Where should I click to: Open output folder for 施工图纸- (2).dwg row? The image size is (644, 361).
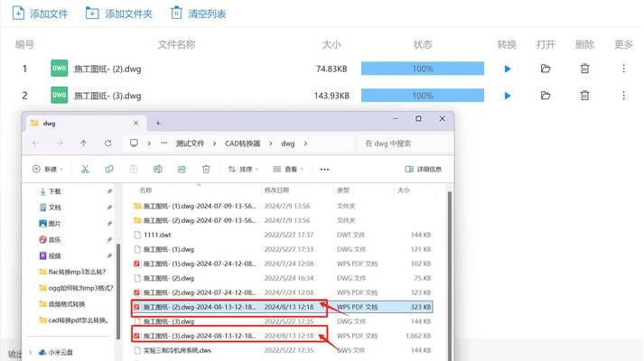click(546, 69)
